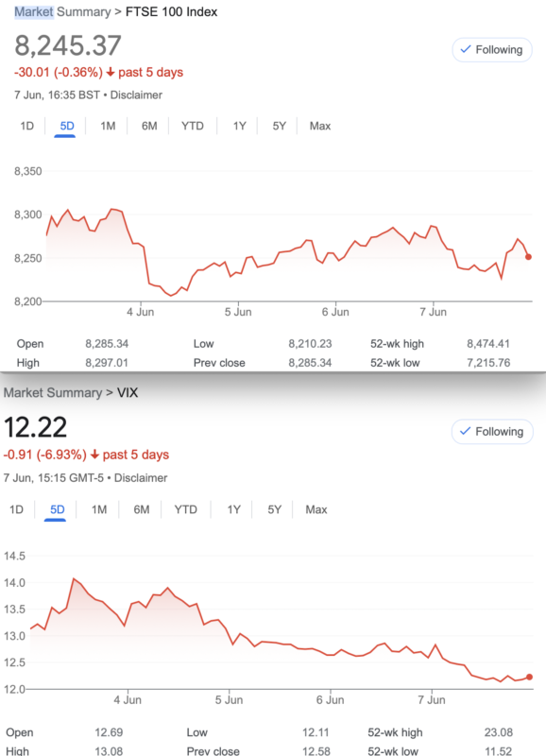
Task: Choose the 5Y range for VIX
Action: 275,509
